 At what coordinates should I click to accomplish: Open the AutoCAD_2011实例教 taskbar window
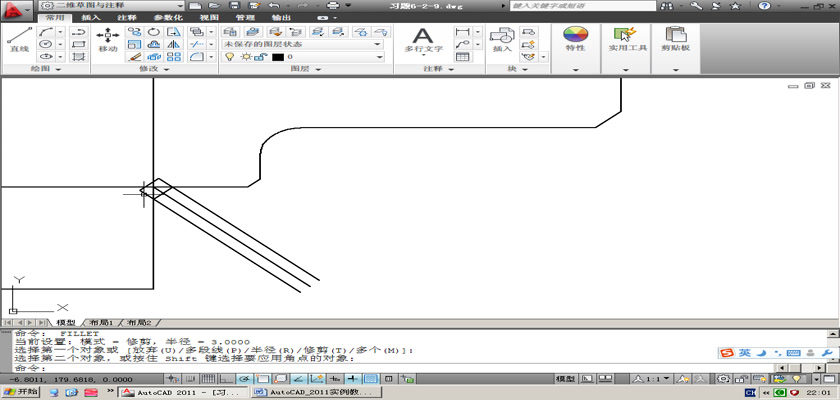coord(316,392)
